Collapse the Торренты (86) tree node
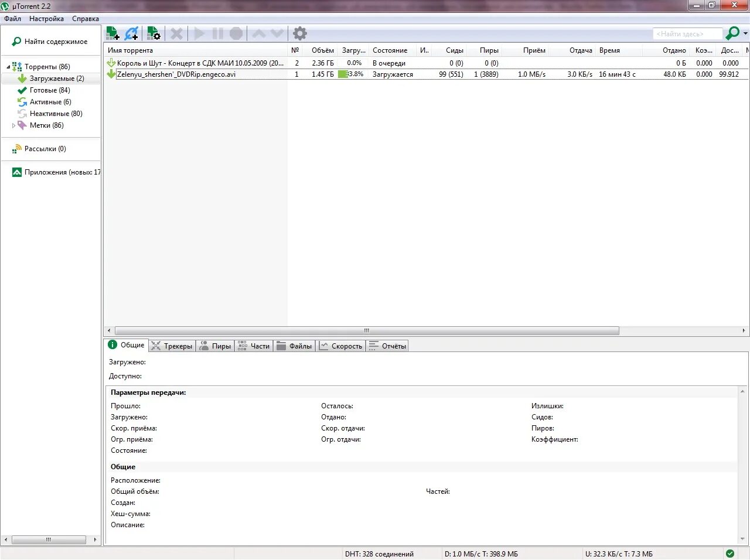 (8, 67)
